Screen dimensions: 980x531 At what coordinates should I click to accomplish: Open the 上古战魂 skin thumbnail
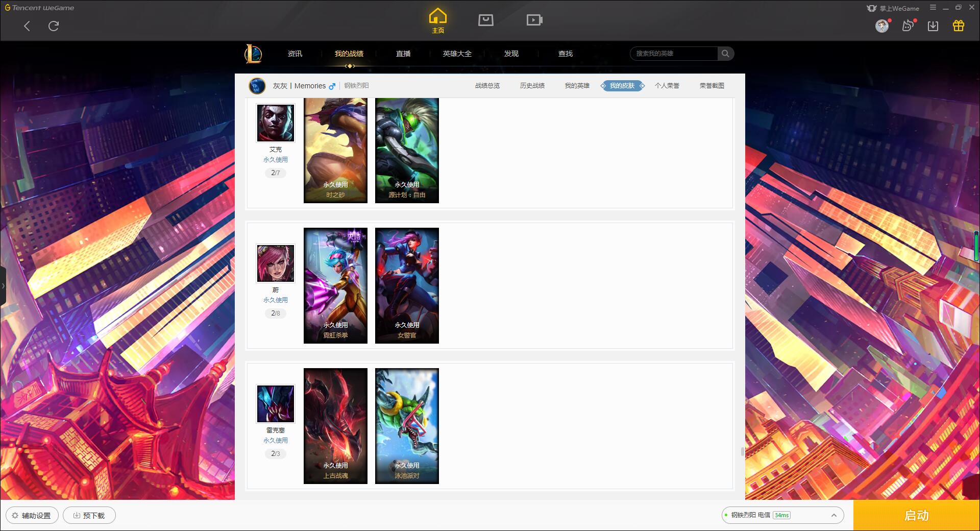(x=335, y=426)
